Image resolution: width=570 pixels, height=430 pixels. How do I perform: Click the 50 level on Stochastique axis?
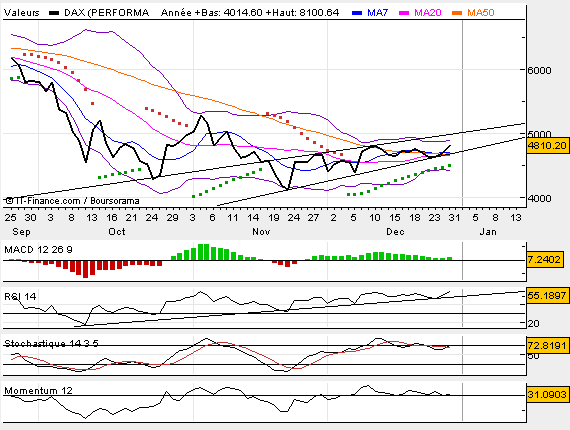pos(533,356)
